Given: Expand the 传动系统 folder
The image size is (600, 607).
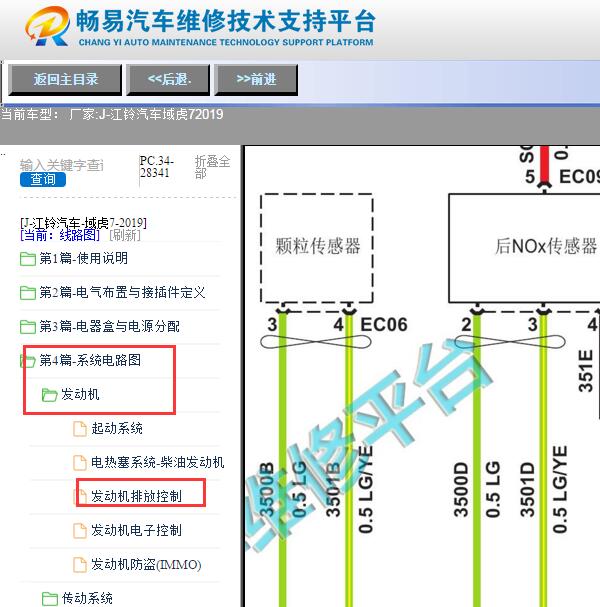Looking at the screenshot, I should coord(87,598).
